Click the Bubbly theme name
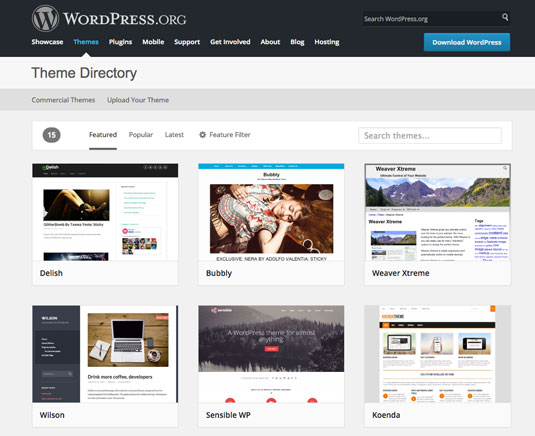 219,273
